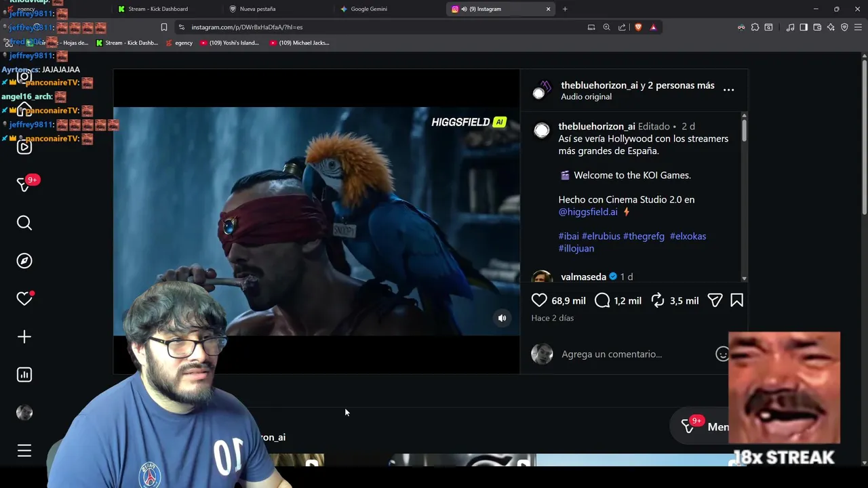Screen dimensions: 868x488
Task: Open profile avatar in the sidebar
Action: (24, 413)
